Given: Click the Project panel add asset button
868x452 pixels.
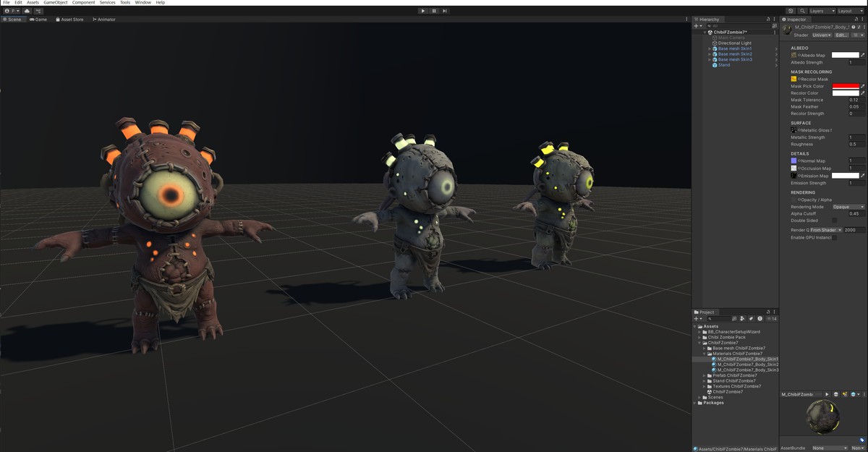Looking at the screenshot, I should pos(697,318).
